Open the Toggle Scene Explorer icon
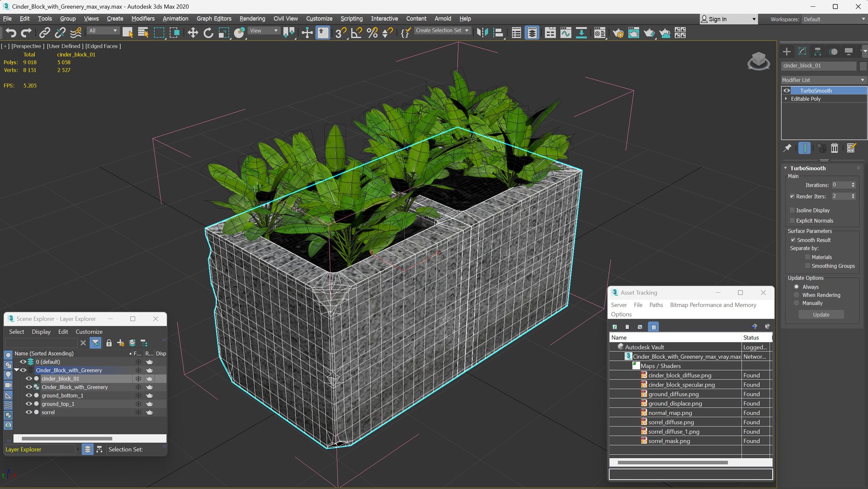 [516, 33]
